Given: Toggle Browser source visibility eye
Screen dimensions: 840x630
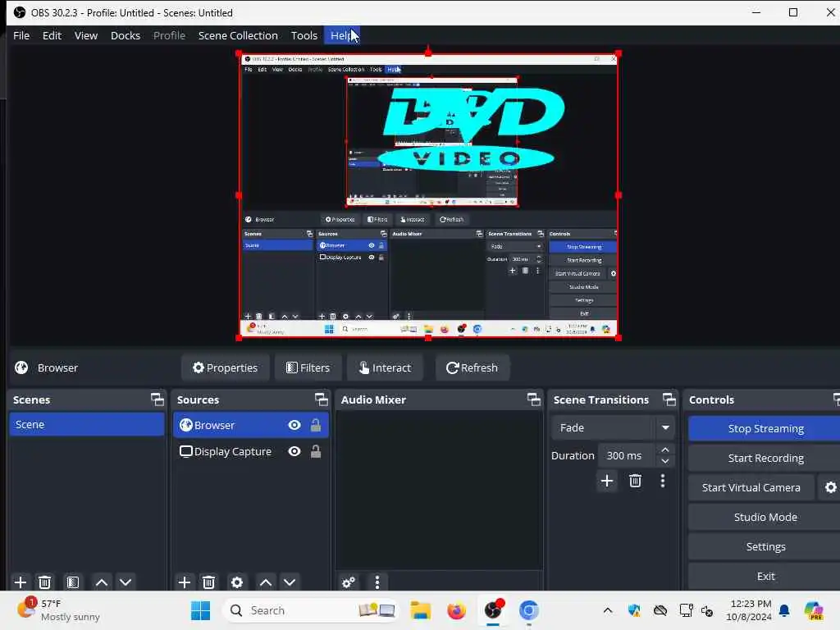Looking at the screenshot, I should tap(294, 426).
